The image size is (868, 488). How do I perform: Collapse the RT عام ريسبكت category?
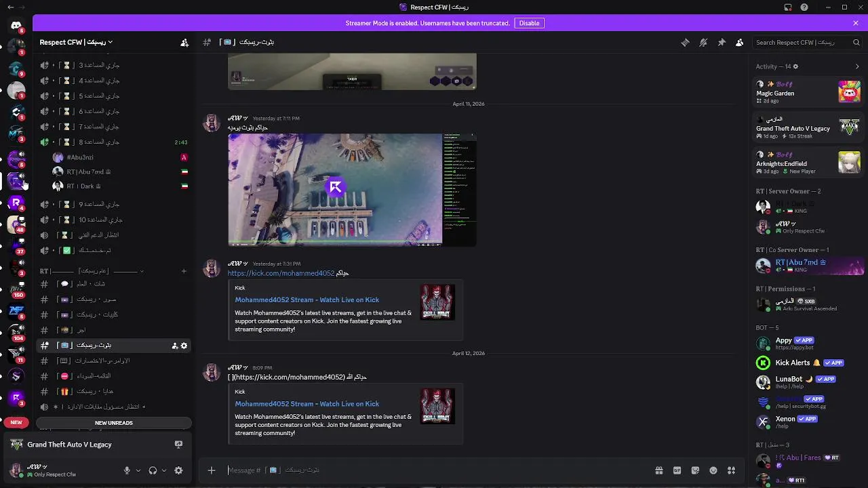click(x=92, y=271)
